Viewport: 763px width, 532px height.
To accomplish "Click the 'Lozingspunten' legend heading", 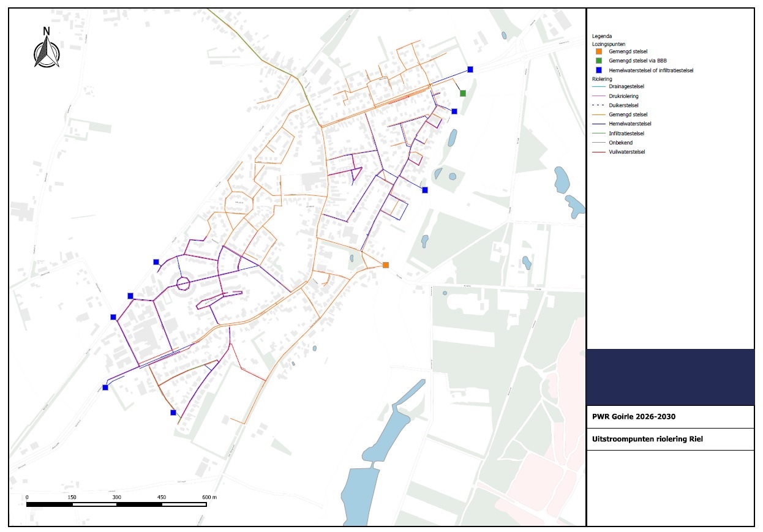I will (x=607, y=44).
